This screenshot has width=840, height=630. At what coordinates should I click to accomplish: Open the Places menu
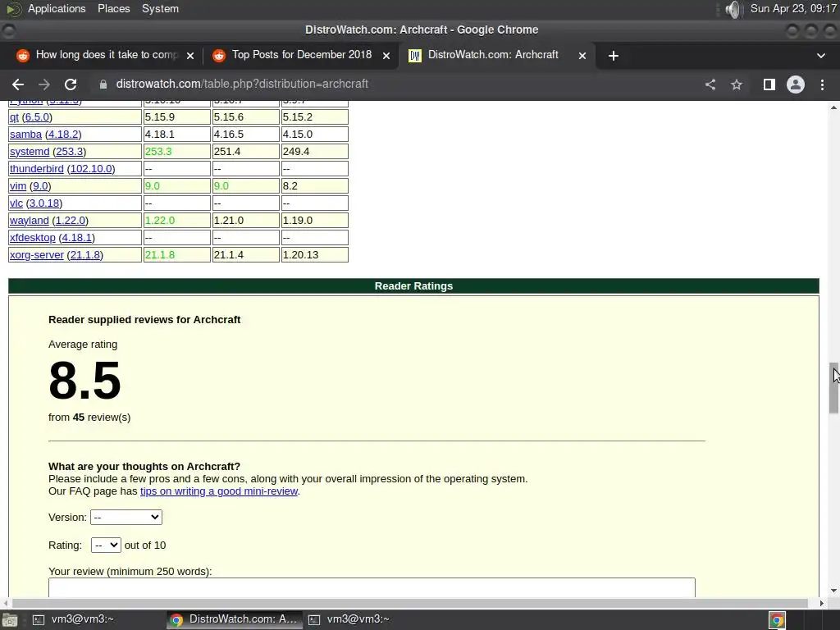click(x=113, y=8)
